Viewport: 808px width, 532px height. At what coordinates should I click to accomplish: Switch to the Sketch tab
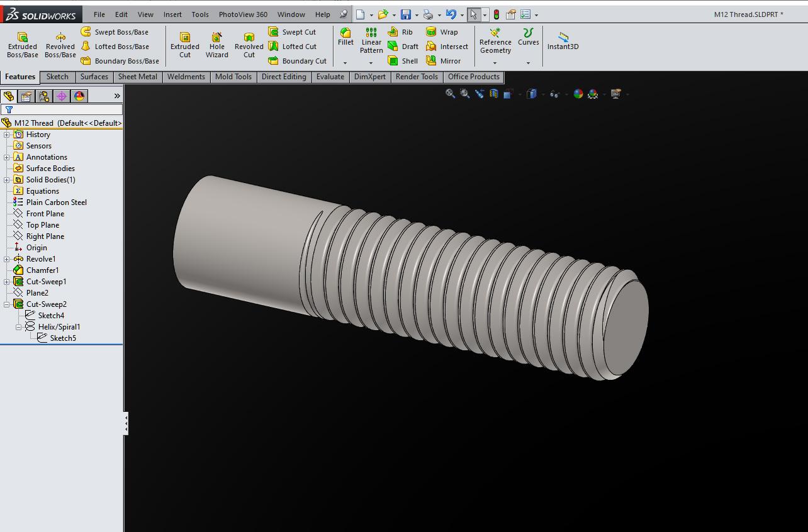(x=57, y=77)
